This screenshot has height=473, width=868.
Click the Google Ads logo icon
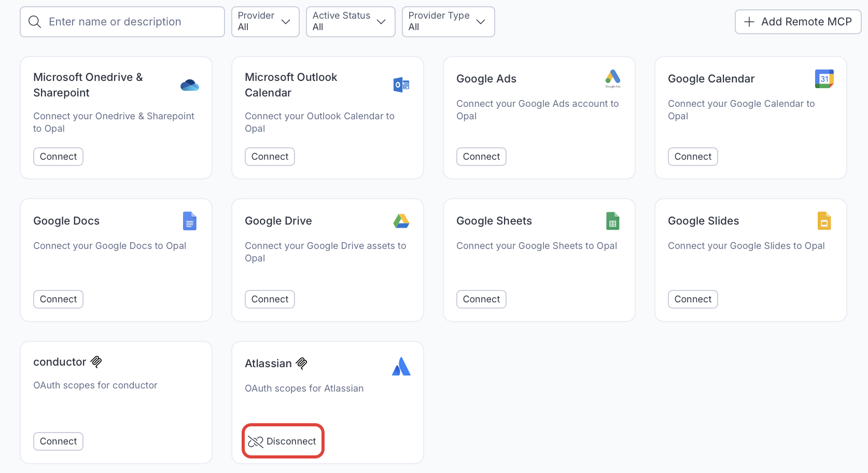click(612, 78)
